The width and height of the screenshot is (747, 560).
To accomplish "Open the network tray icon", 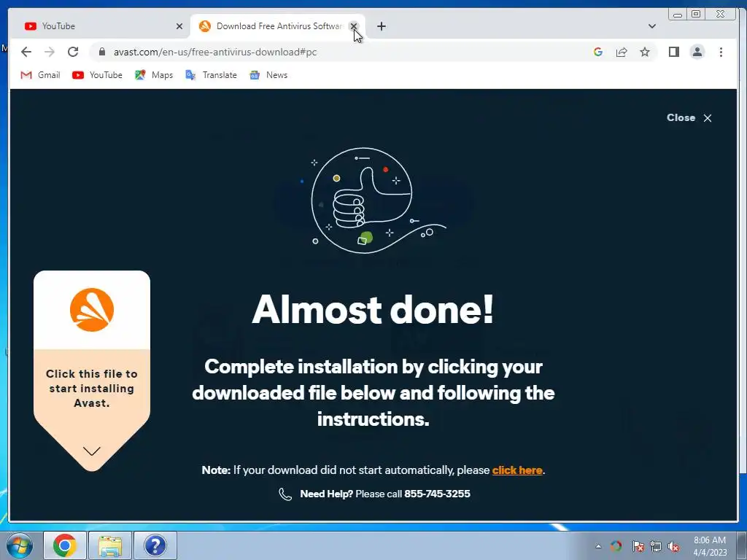I will [x=656, y=546].
